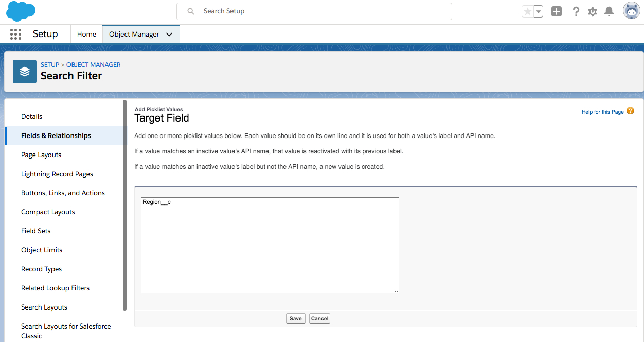
Task: Click the Search Filter object icon
Action: [x=24, y=71]
